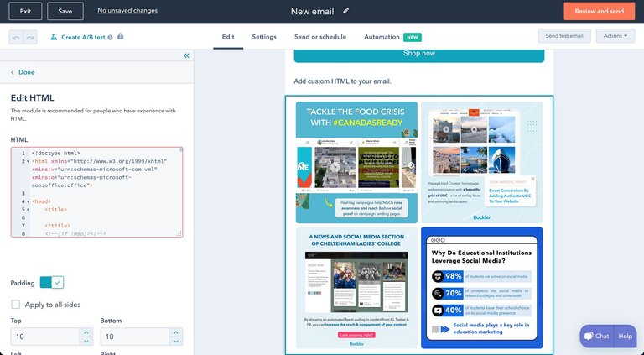Image resolution: width=644 pixels, height=355 pixels.
Task: Click the Edit HTML heading
Action: tap(33, 98)
